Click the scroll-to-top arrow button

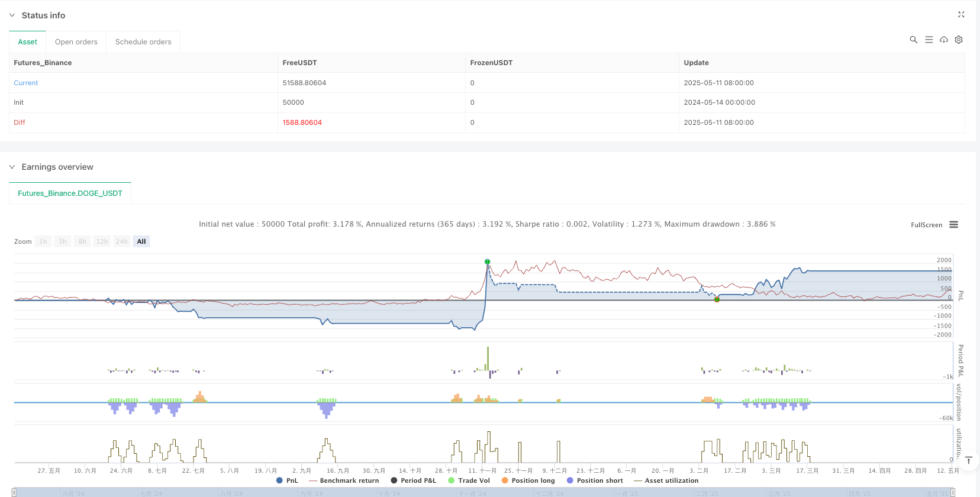[969, 460]
